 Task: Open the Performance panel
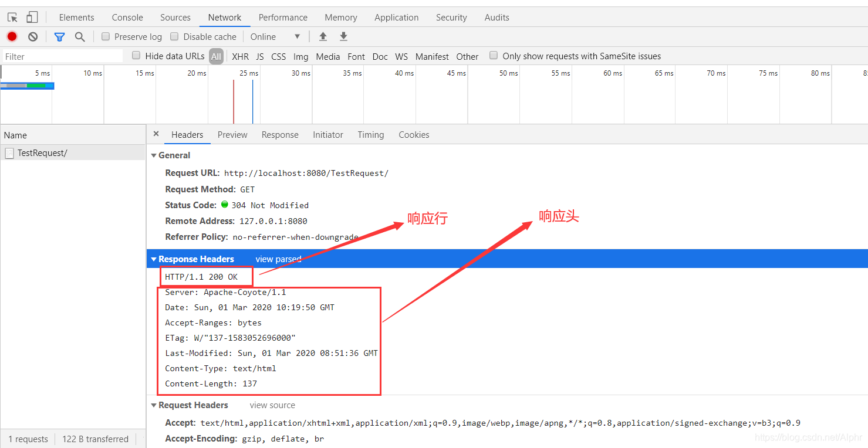(283, 18)
